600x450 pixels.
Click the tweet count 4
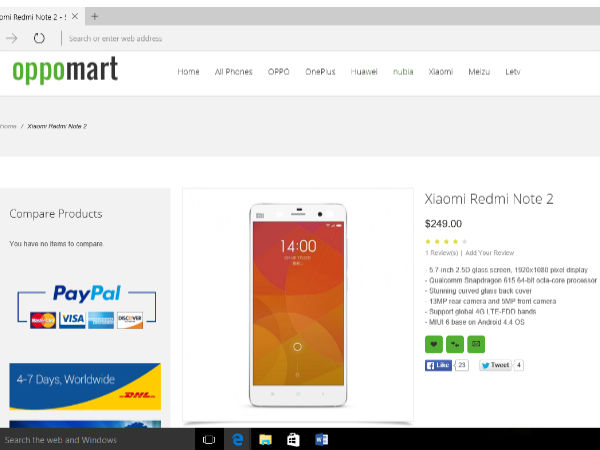519,365
